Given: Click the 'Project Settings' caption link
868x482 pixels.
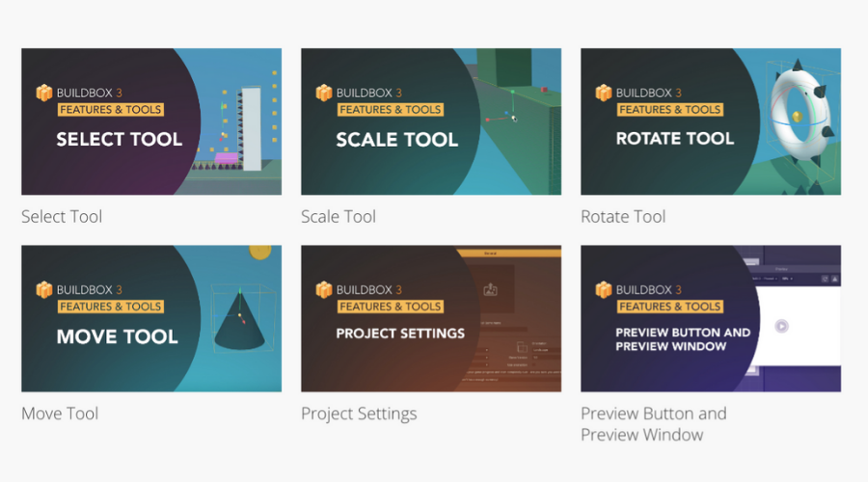Looking at the screenshot, I should click(359, 414).
